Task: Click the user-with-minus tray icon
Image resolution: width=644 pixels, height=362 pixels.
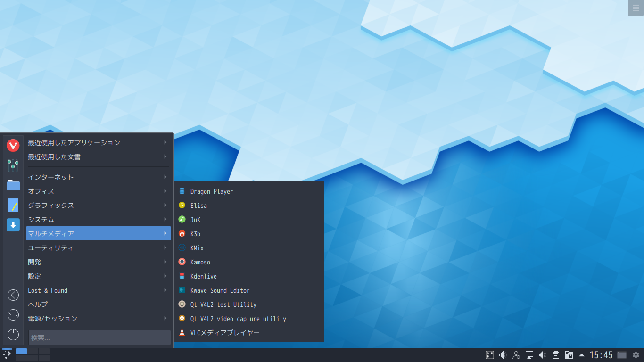Action: pos(516,355)
